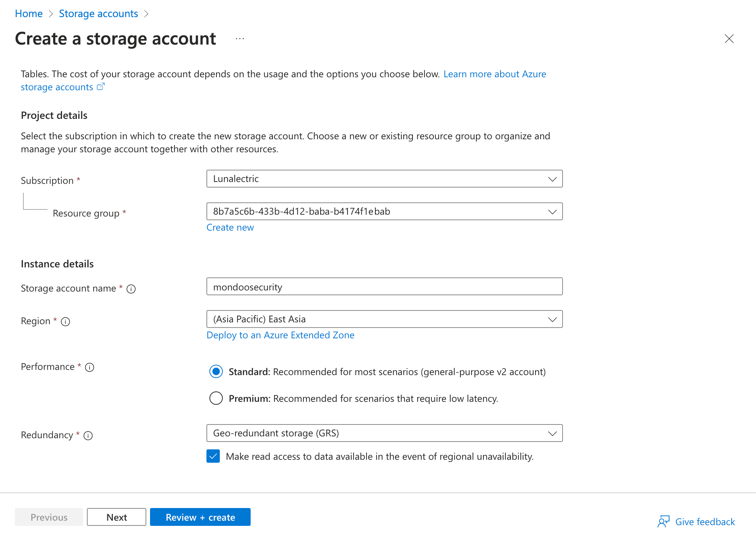Click the info icon next to Region
The height and width of the screenshot is (537, 756).
[65, 322]
